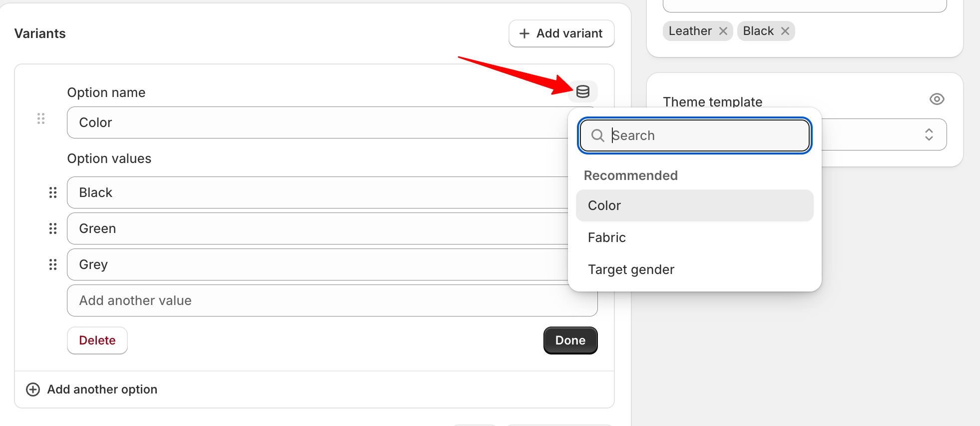Viewport: 980px width, 426px height.
Task: Click the metafield database icon near Option name
Action: [582, 91]
